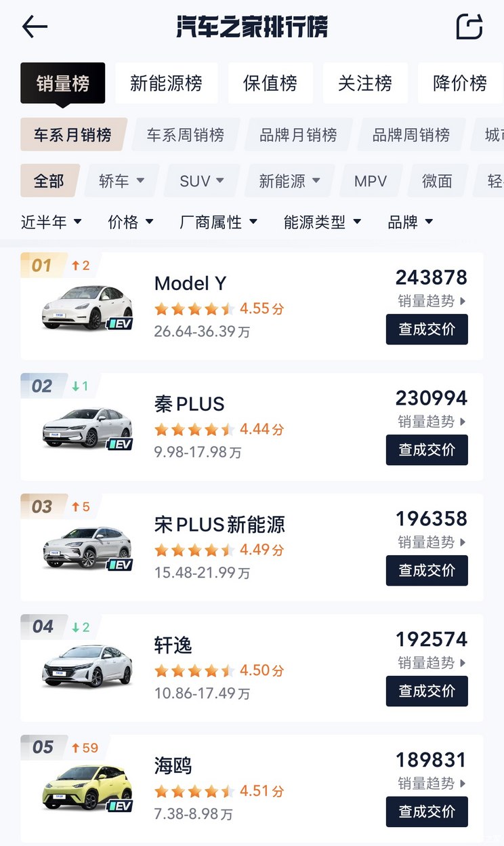Click the back arrow at top left
504x846 pixels.
tap(34, 26)
